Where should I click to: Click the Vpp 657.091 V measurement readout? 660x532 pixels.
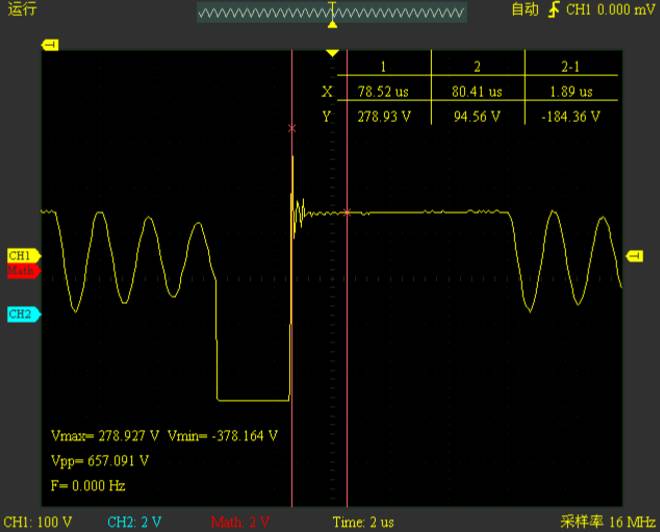[100, 461]
